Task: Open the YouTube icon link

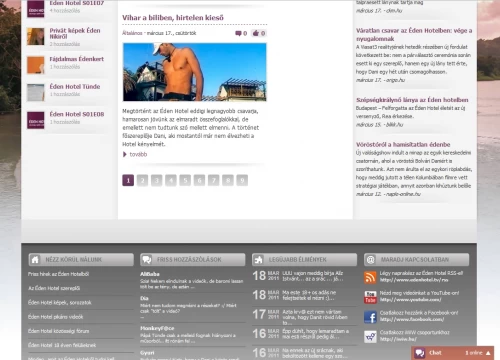Action: pos(370,297)
